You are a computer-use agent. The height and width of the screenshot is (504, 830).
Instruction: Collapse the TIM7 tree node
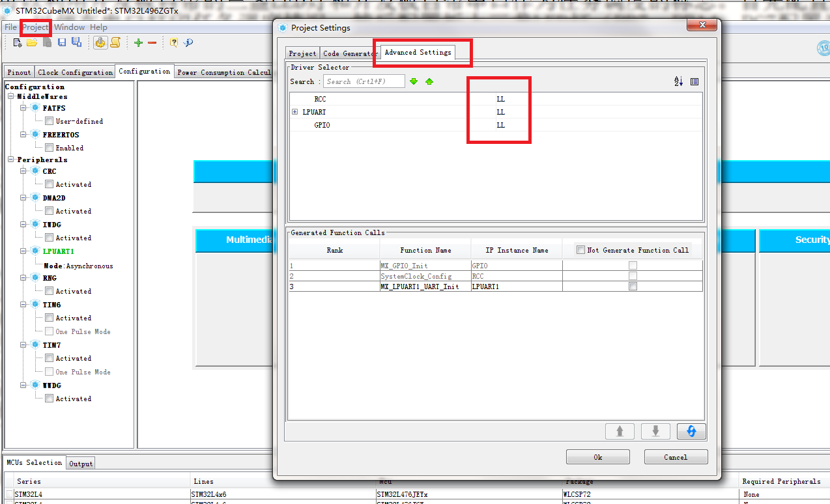(x=23, y=345)
